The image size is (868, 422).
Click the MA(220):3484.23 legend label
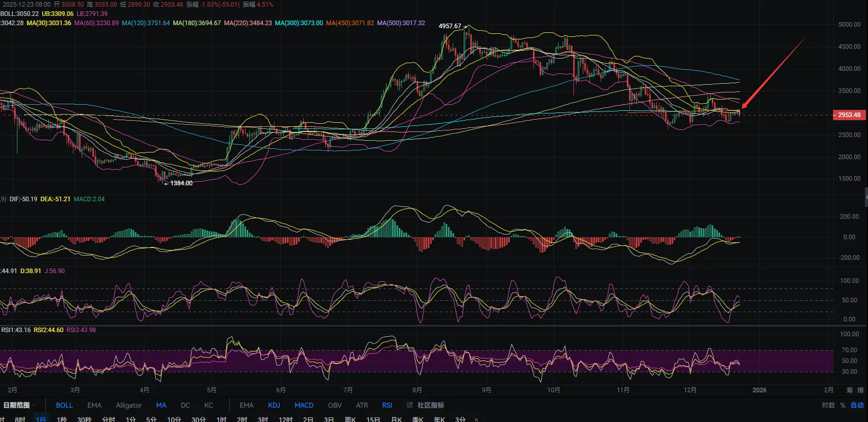coord(248,23)
